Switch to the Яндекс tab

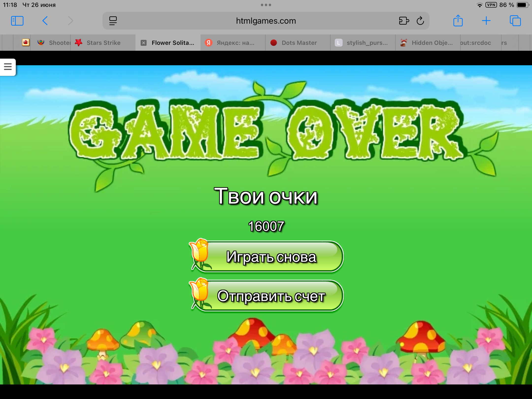point(233,43)
